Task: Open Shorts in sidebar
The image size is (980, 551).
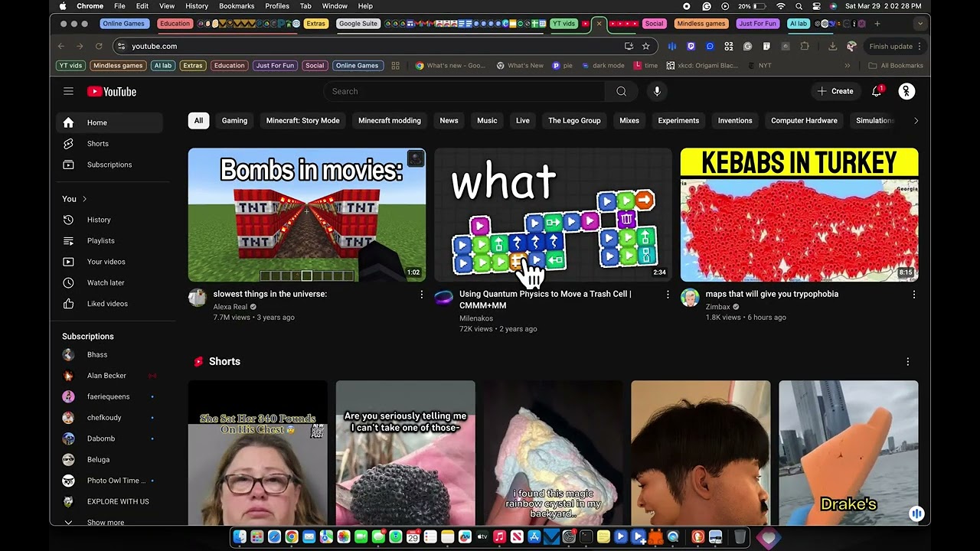Action: pyautogui.click(x=109, y=144)
